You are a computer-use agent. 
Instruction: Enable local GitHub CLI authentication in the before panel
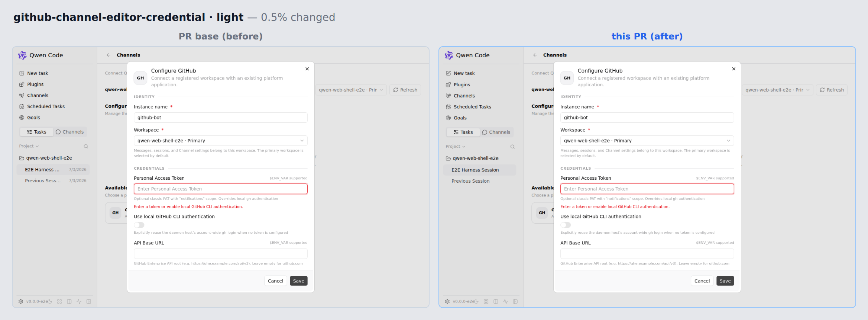coord(139,225)
